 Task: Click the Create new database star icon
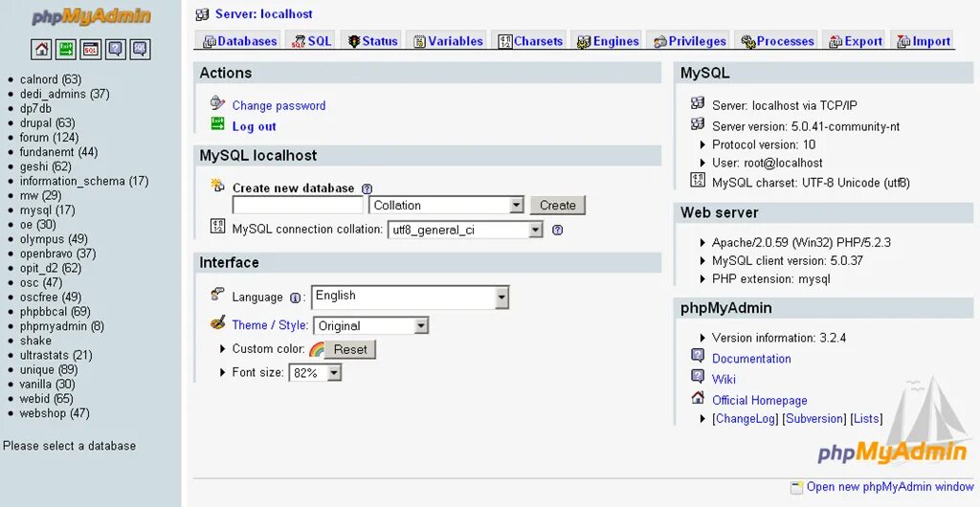click(x=217, y=185)
